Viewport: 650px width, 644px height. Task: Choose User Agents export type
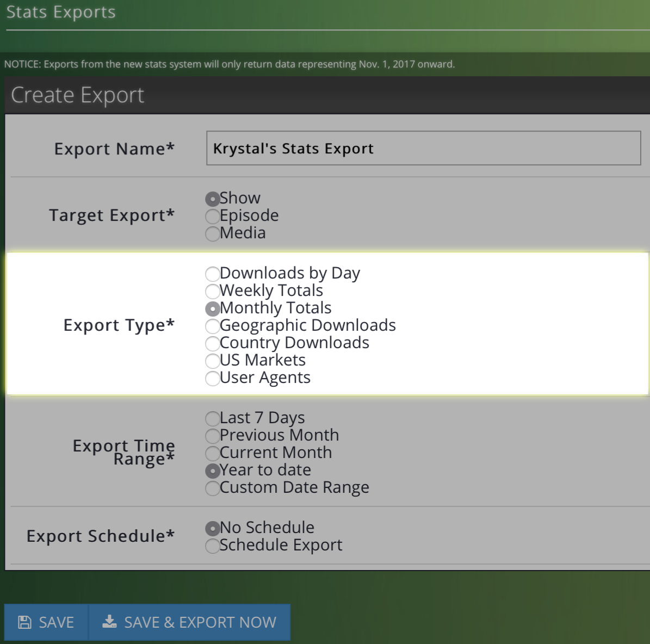pyautogui.click(x=212, y=378)
